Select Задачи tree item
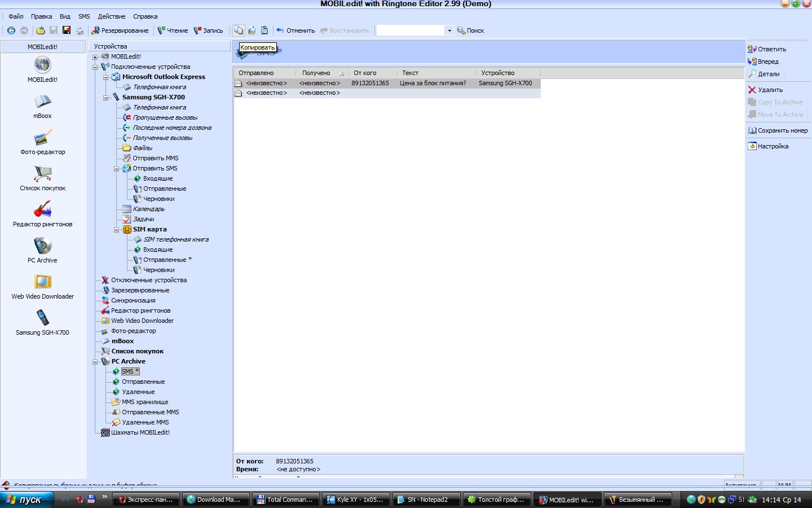The image size is (812, 508). coord(143,219)
